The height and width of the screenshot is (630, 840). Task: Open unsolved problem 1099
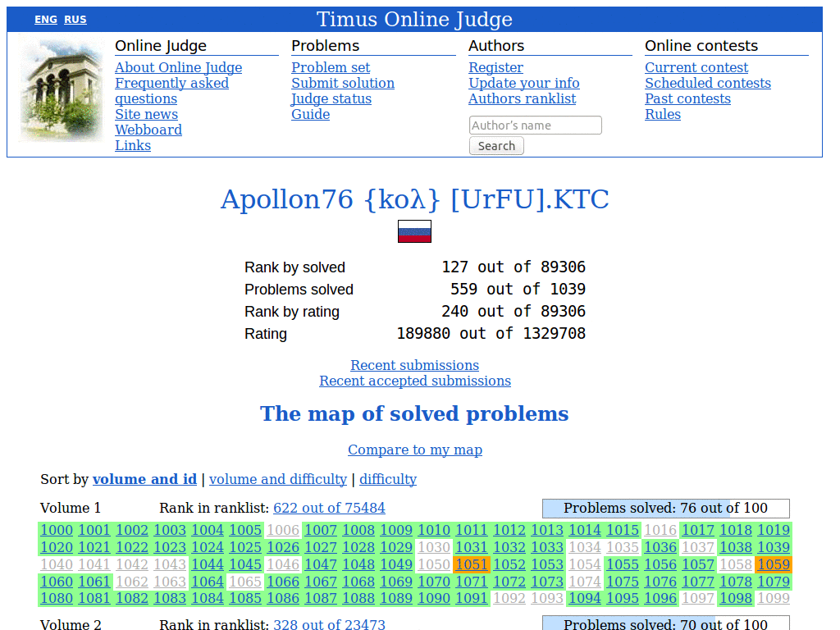coord(774,598)
